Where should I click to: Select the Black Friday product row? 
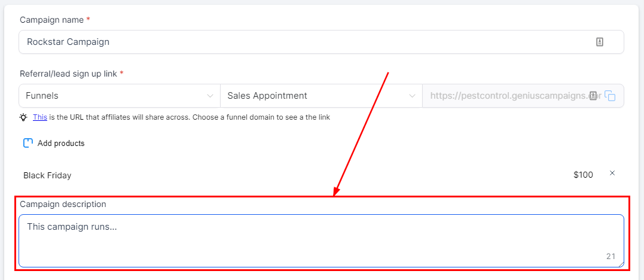tap(47, 175)
